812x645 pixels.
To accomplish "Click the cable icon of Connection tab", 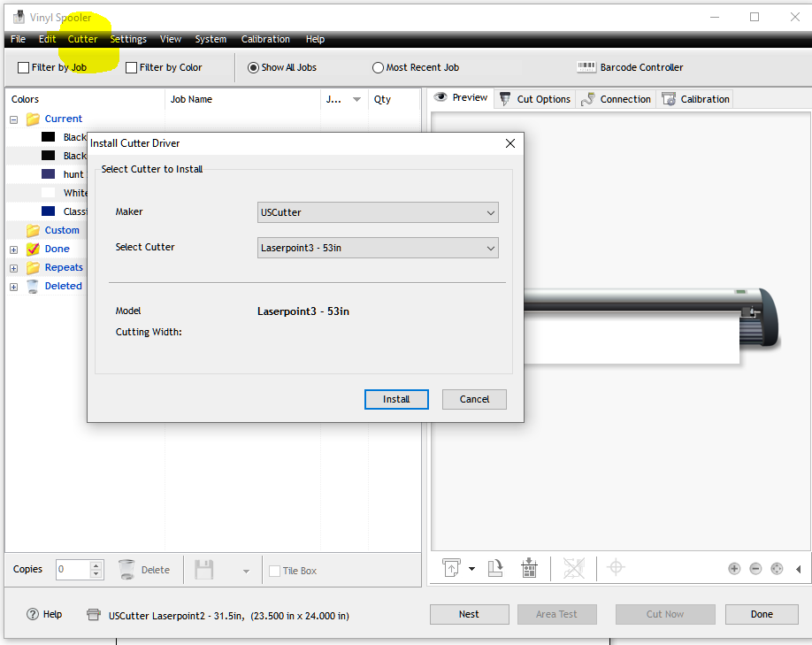I will click(587, 99).
